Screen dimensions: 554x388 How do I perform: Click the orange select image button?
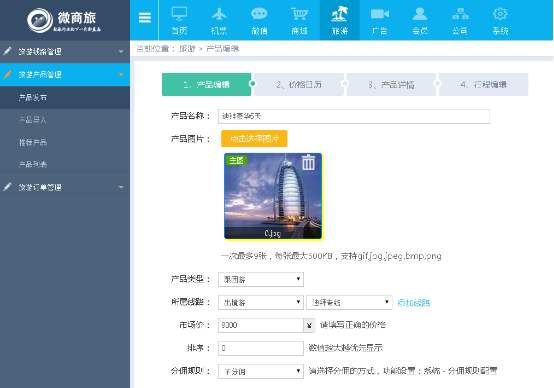(254, 139)
